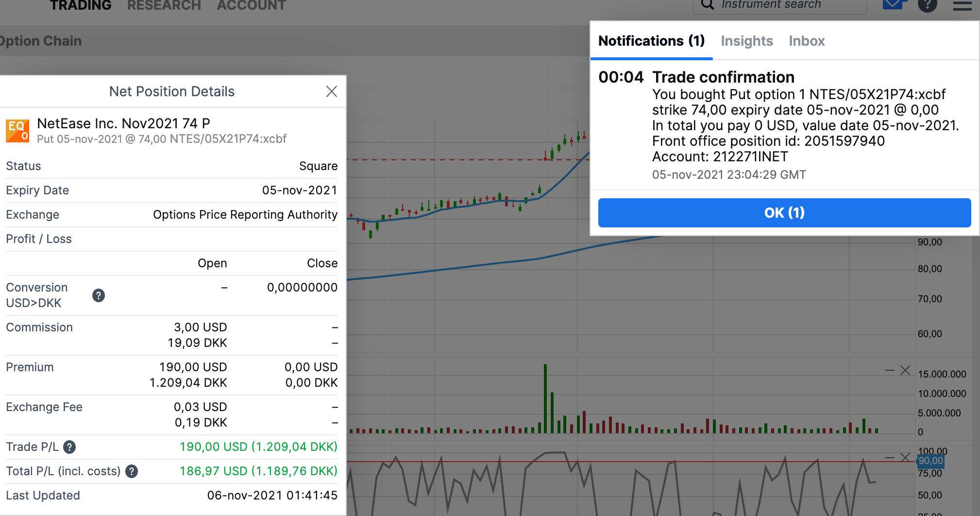Show help for Trade P/L
Image resolution: width=980 pixels, height=516 pixels.
click(x=69, y=447)
